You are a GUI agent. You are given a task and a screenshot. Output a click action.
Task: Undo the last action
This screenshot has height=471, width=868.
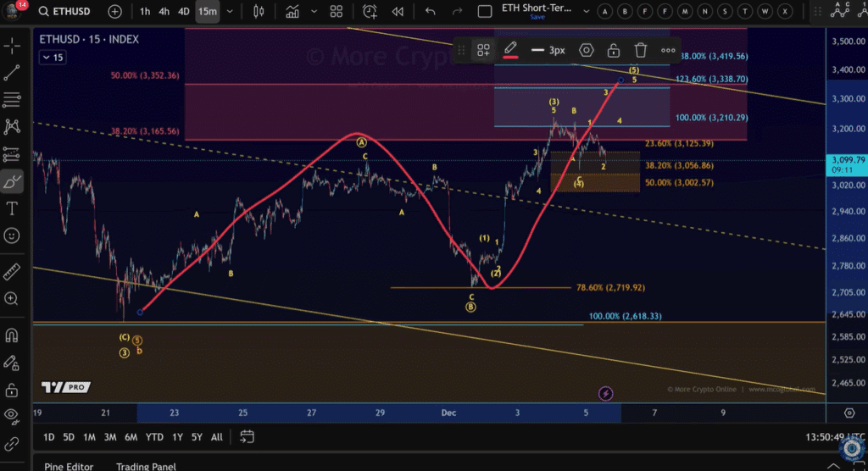coord(430,11)
